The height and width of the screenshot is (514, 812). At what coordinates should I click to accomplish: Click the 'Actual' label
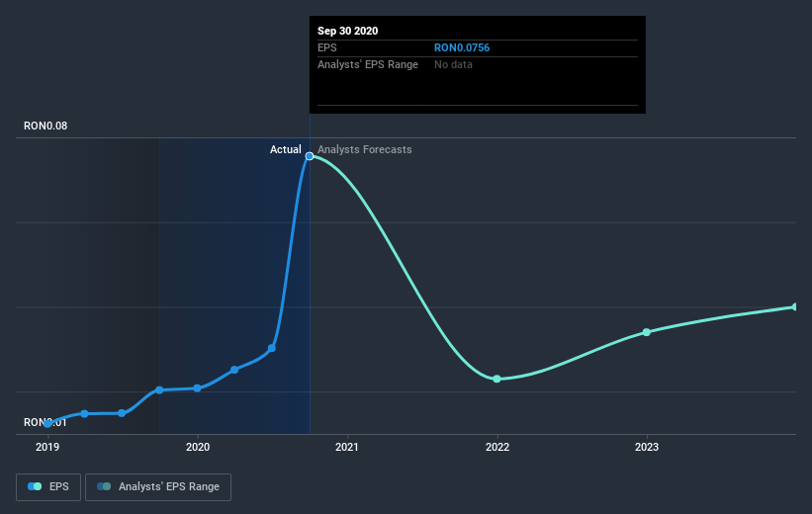(286, 149)
